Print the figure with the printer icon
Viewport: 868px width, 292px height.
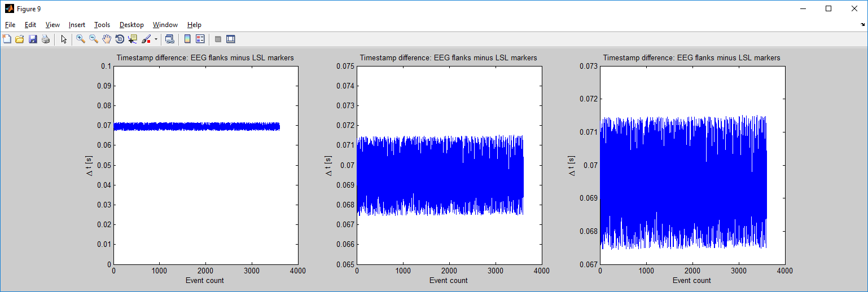click(46, 39)
